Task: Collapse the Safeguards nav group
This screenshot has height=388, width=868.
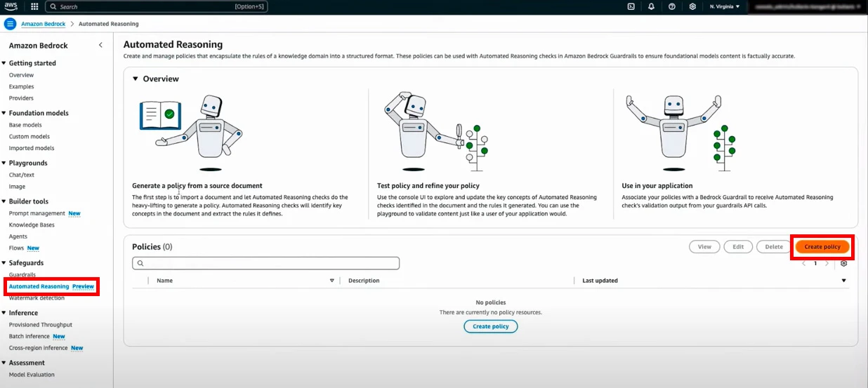Action: (x=4, y=263)
